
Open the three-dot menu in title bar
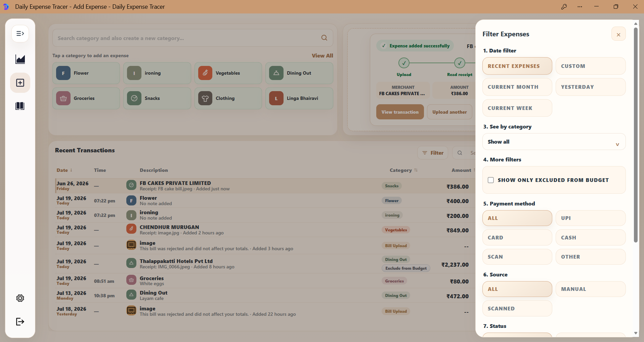(580, 7)
